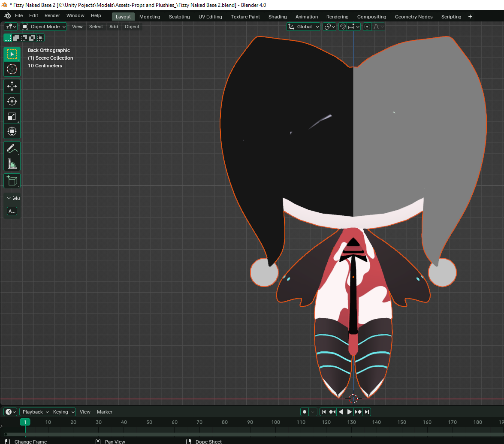Select the Cursor tool in toolbar
Screen dimensions: 504x444
tap(12, 69)
